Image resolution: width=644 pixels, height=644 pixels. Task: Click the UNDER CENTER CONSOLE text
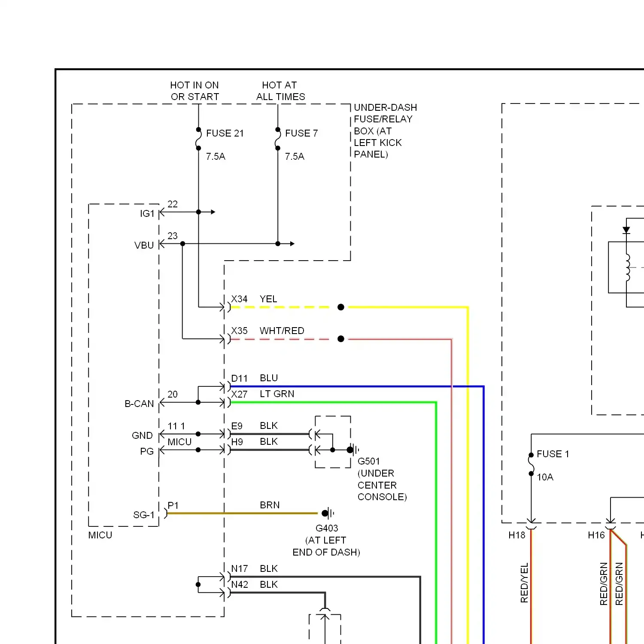382,485
